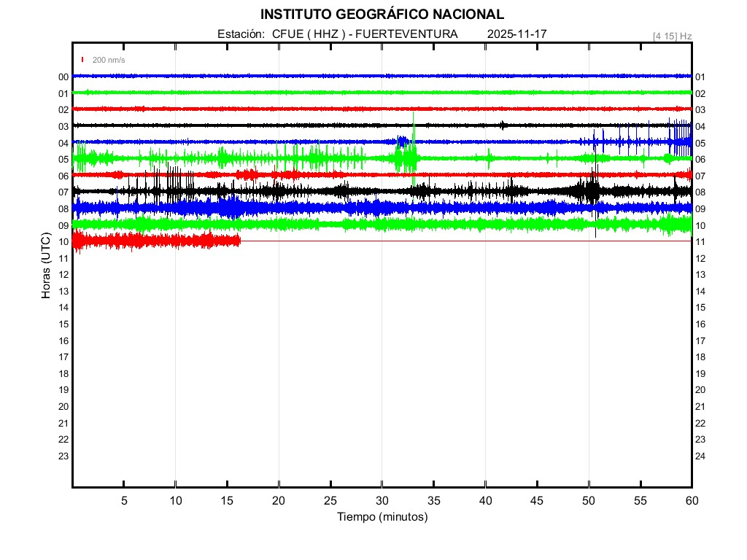Screen dimensions: 747x560
Task: Click the 30 minute tick label
Action: point(382,501)
